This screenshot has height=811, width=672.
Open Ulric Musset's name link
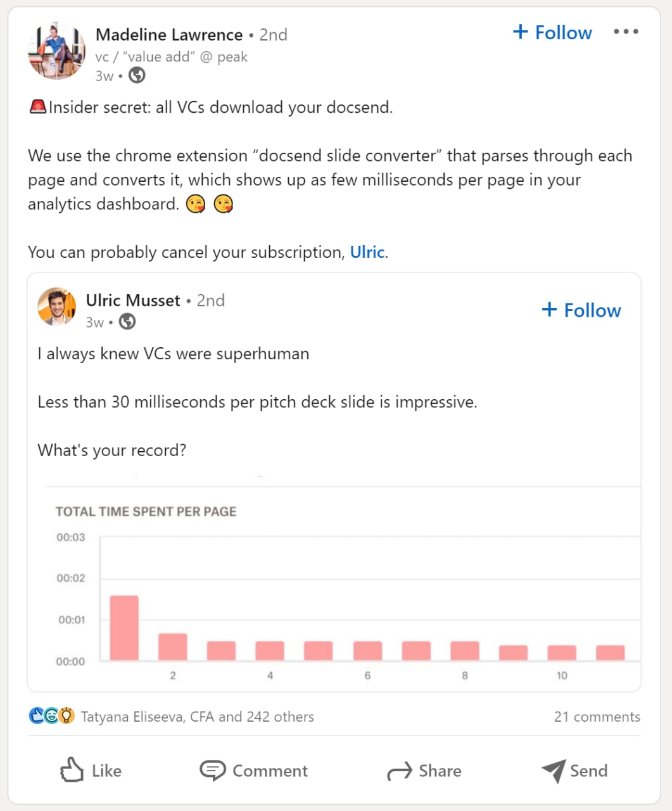point(133,300)
